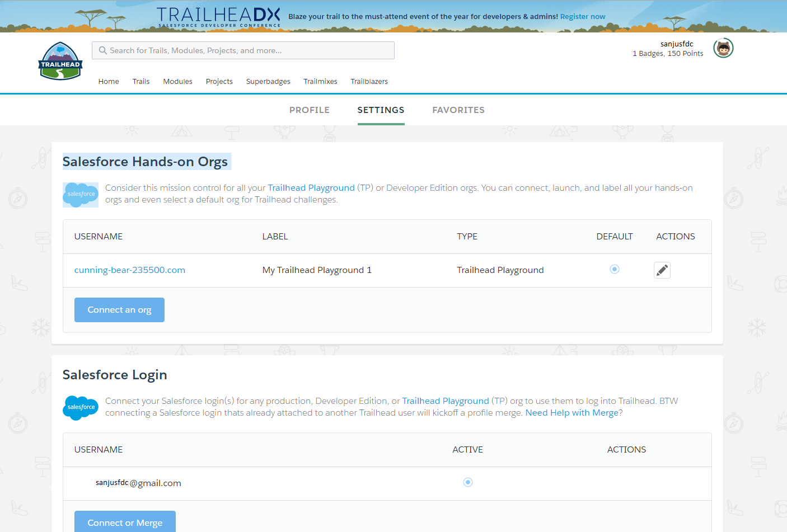Switch to the Profile tab

click(x=309, y=110)
